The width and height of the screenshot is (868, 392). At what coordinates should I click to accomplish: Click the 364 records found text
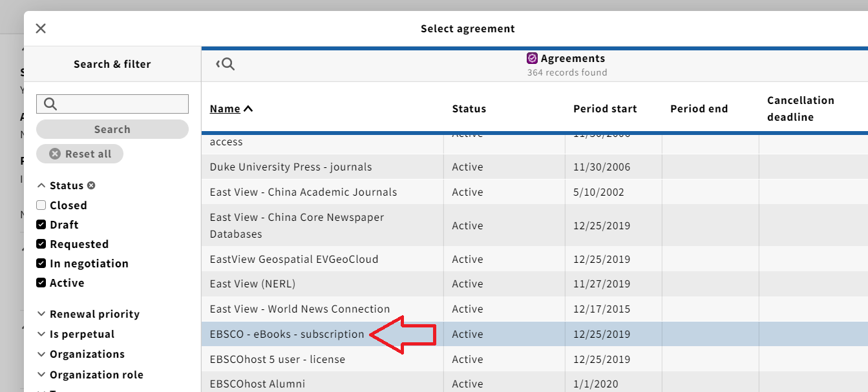[x=567, y=72]
